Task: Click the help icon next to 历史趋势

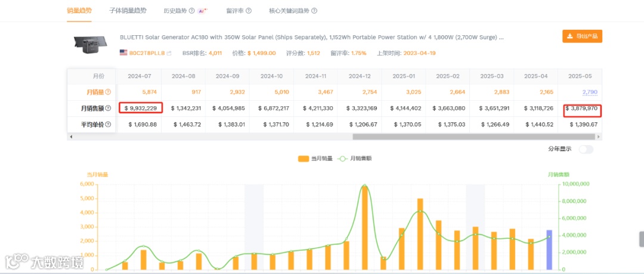Action: point(192,11)
